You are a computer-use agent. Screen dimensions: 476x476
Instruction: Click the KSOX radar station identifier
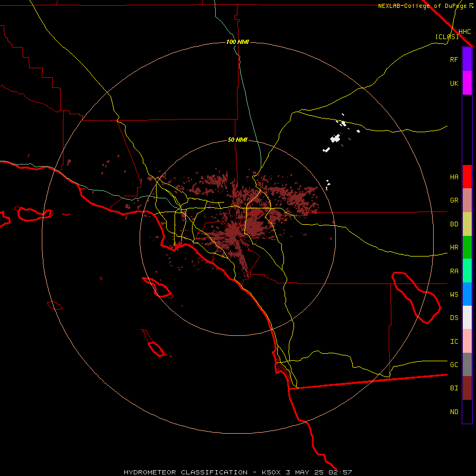coord(271,472)
